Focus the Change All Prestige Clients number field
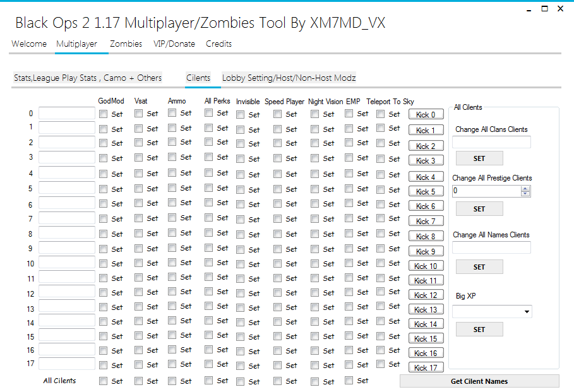Image resolution: width=574 pixels, height=392 pixels. tap(487, 191)
